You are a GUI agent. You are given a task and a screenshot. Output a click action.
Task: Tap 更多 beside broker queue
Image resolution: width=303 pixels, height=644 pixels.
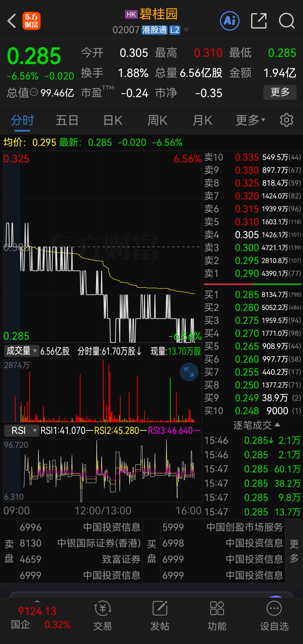[294, 551]
